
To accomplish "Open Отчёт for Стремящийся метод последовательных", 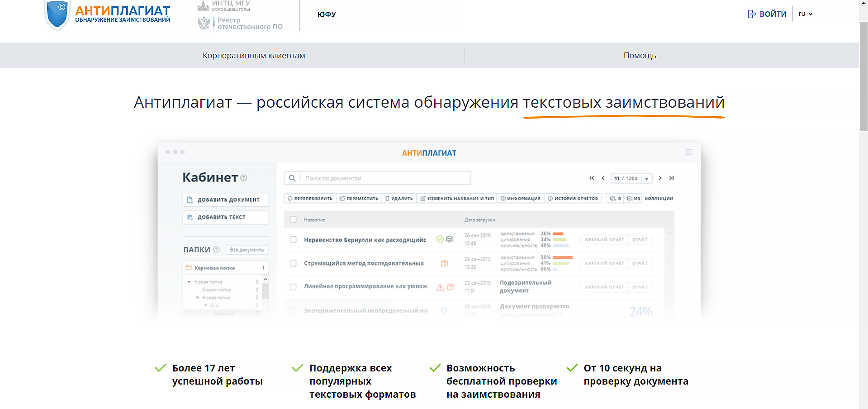I will [640, 263].
